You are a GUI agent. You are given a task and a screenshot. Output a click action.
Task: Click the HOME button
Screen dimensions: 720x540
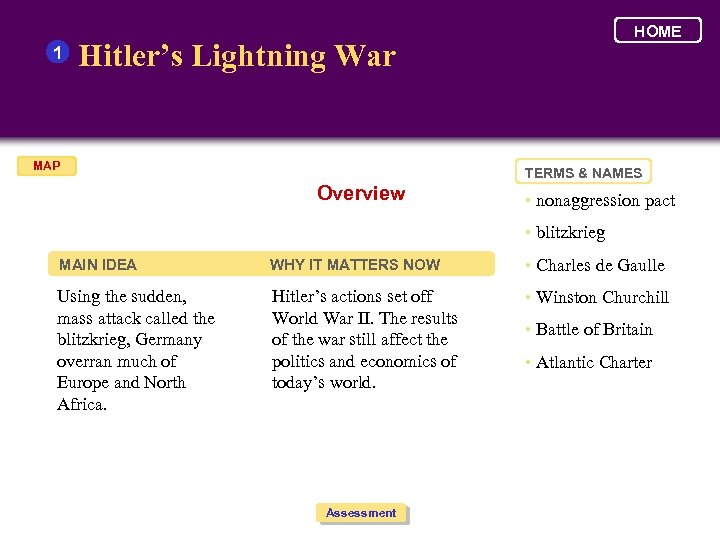point(657,31)
